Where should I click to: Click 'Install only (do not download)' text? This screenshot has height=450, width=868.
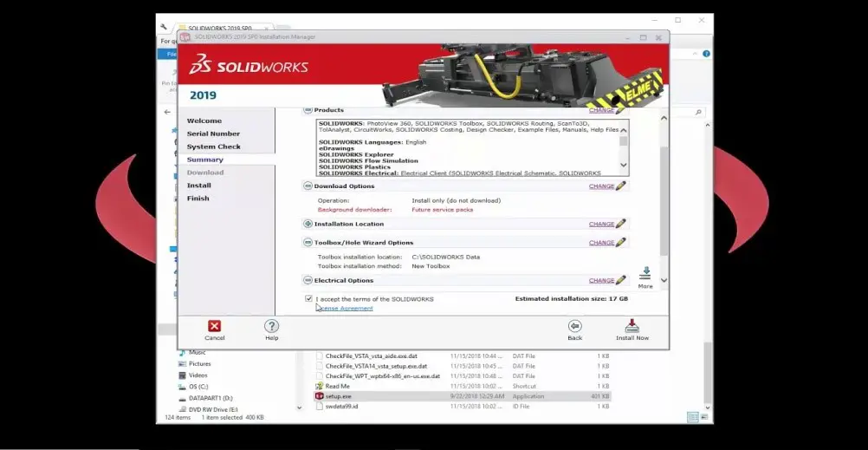456,200
